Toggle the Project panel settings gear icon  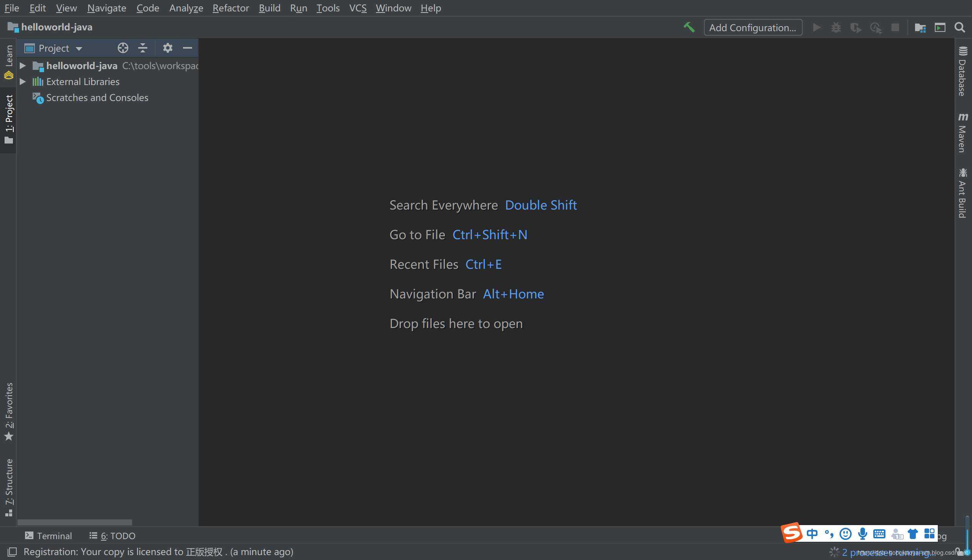coord(167,47)
